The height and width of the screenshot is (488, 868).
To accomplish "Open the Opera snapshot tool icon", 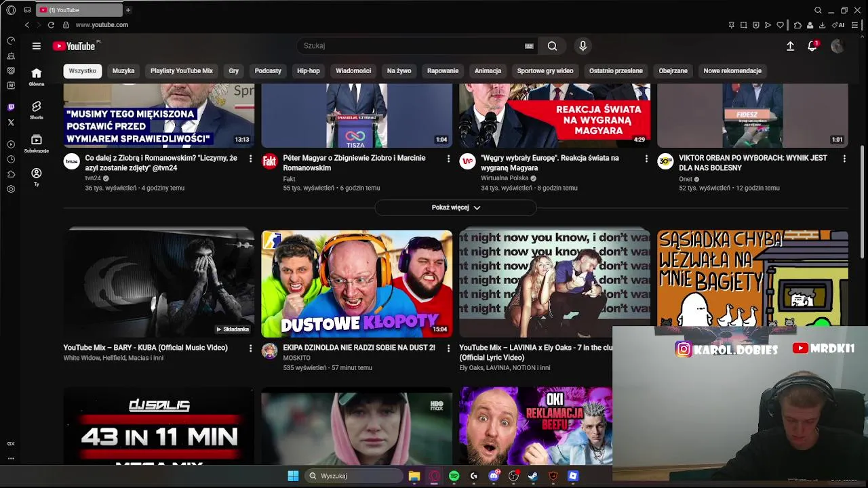I will 743,25.
